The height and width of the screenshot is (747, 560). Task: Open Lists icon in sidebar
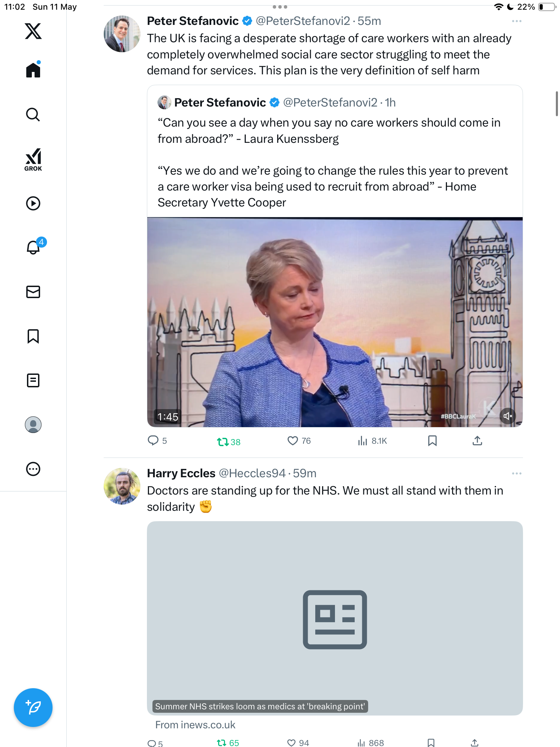[x=33, y=380]
